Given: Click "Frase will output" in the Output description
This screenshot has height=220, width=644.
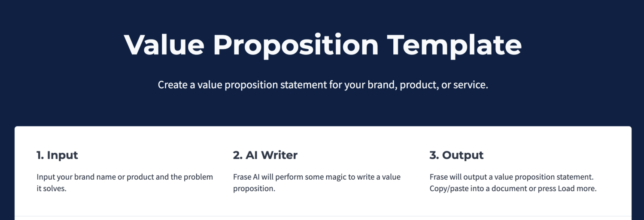Looking at the screenshot, I should (x=457, y=177).
